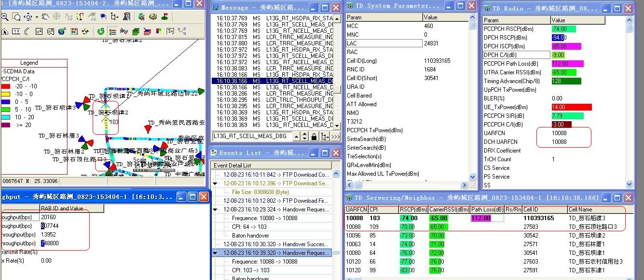Select the hand pan tool
The image size is (644, 280).
[x=45, y=17]
